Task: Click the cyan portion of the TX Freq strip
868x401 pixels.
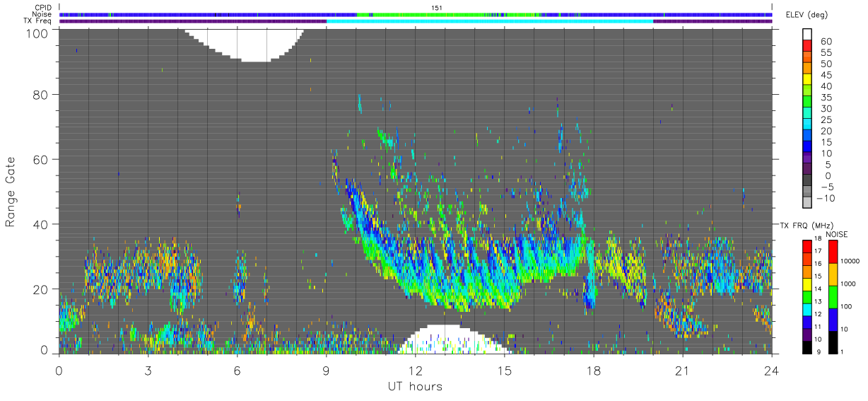Action: (490, 21)
